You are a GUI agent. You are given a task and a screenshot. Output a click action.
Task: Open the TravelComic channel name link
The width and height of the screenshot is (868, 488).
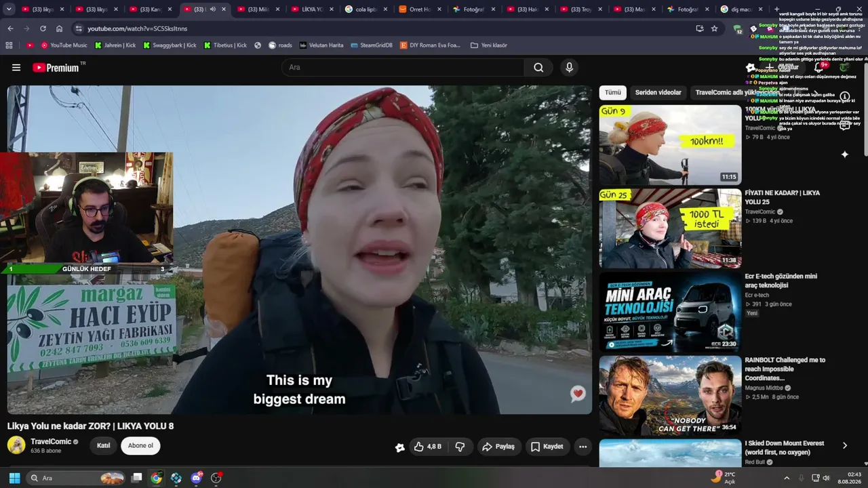[x=51, y=441]
